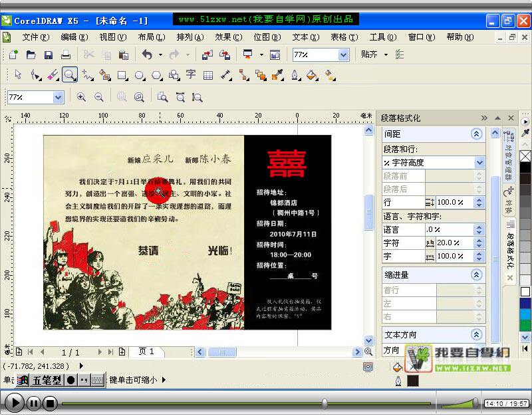The image size is (532, 416).
Task: Open the % 字符高度 units dropdown
Action: coord(479,163)
